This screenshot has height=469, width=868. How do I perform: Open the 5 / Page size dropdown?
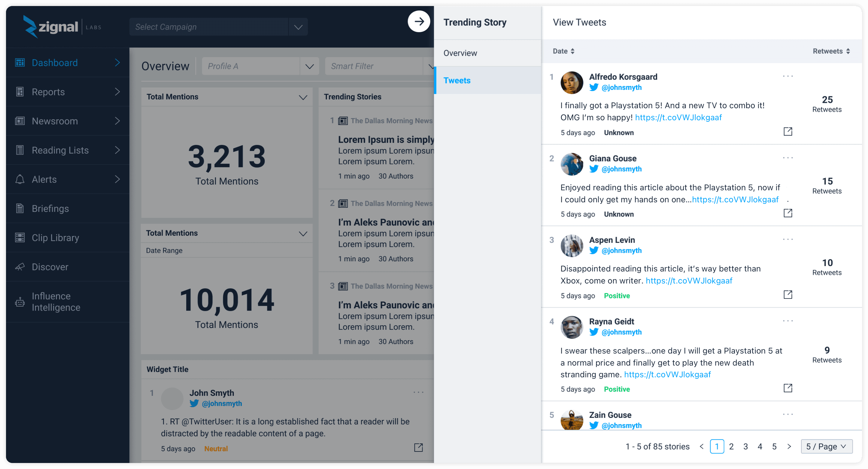[x=826, y=446]
